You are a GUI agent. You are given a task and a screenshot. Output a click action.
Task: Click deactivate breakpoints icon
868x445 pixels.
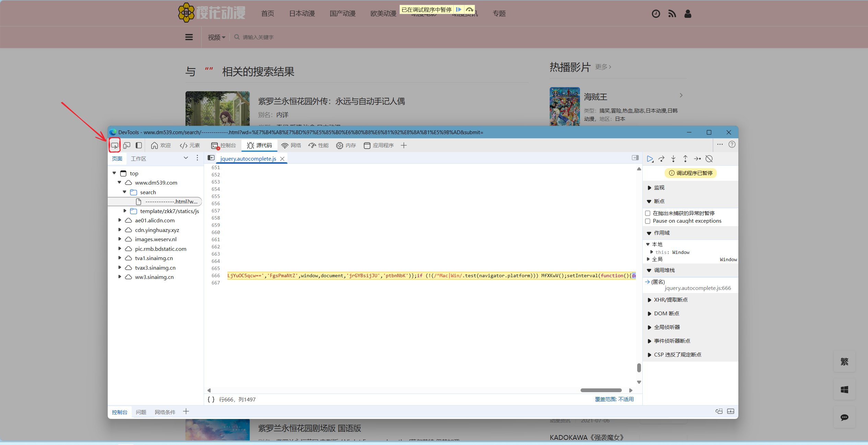tap(709, 159)
